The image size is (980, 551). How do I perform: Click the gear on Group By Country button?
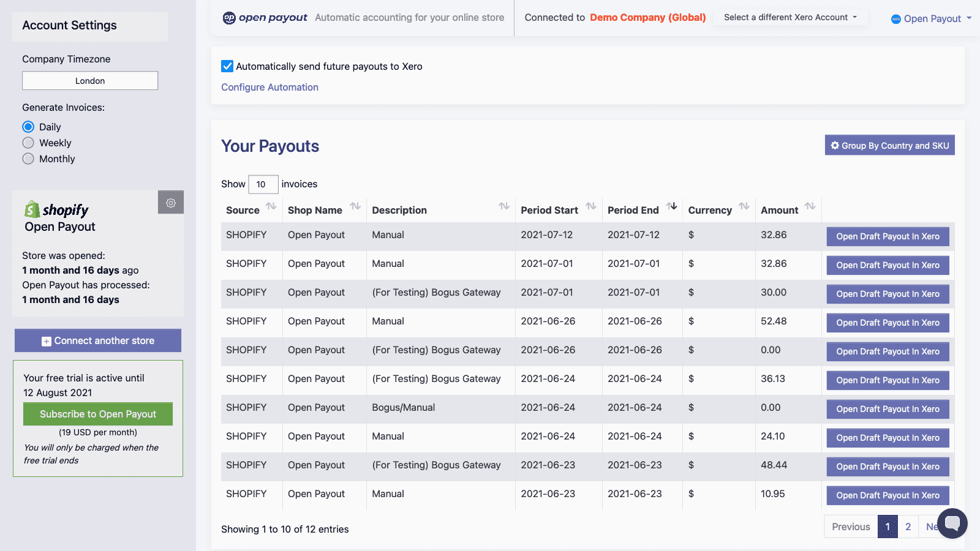(835, 145)
